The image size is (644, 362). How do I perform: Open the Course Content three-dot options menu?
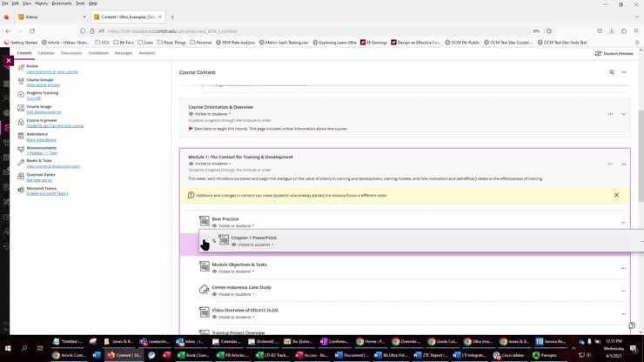pyautogui.click(x=623, y=72)
